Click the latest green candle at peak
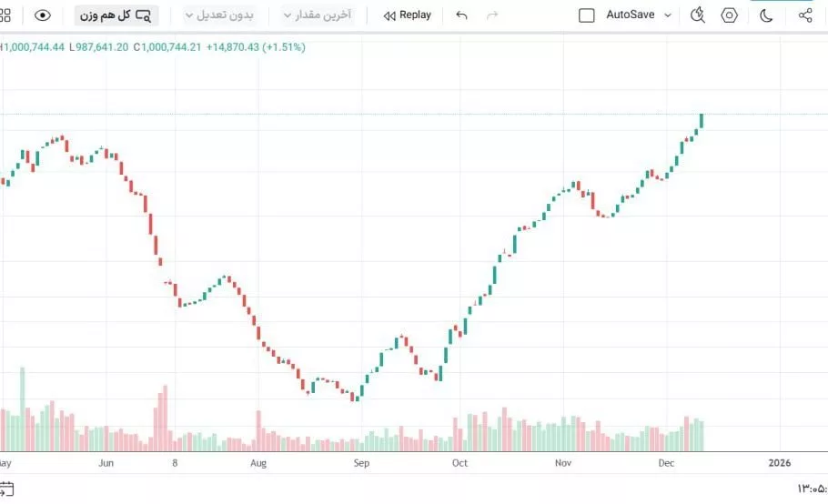Screen dimensions: 828x504 pyautogui.click(x=702, y=121)
